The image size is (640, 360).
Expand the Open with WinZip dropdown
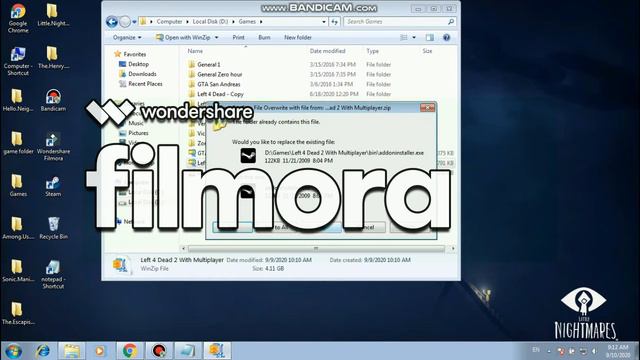pos(216,38)
